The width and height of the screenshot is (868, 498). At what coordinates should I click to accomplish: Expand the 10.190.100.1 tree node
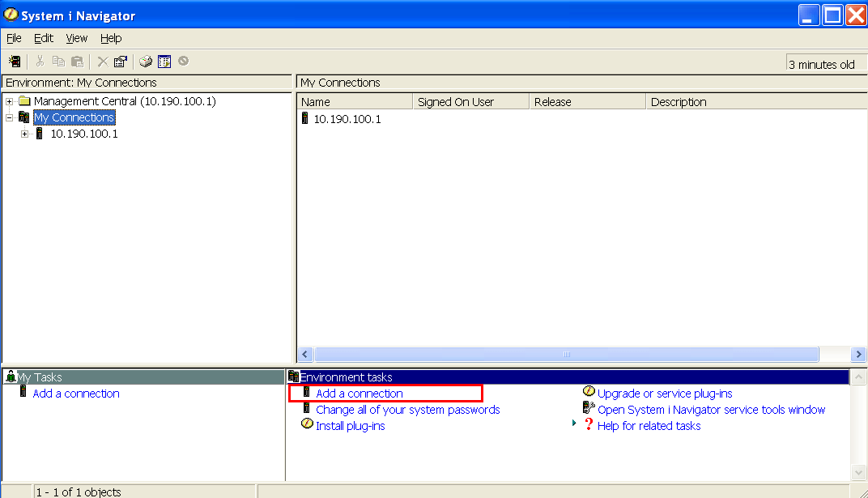coord(24,134)
